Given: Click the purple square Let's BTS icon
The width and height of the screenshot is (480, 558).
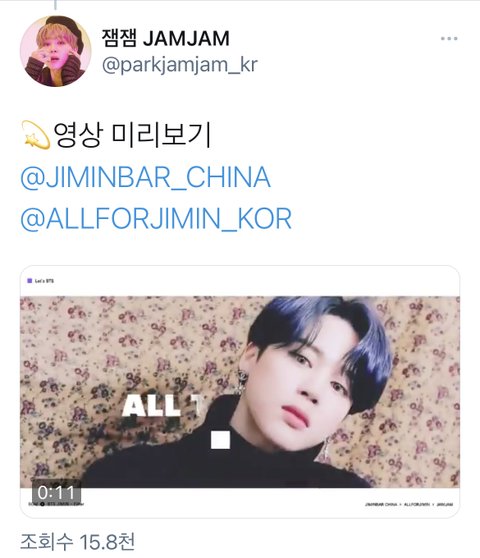Looking at the screenshot, I should click(30, 281).
